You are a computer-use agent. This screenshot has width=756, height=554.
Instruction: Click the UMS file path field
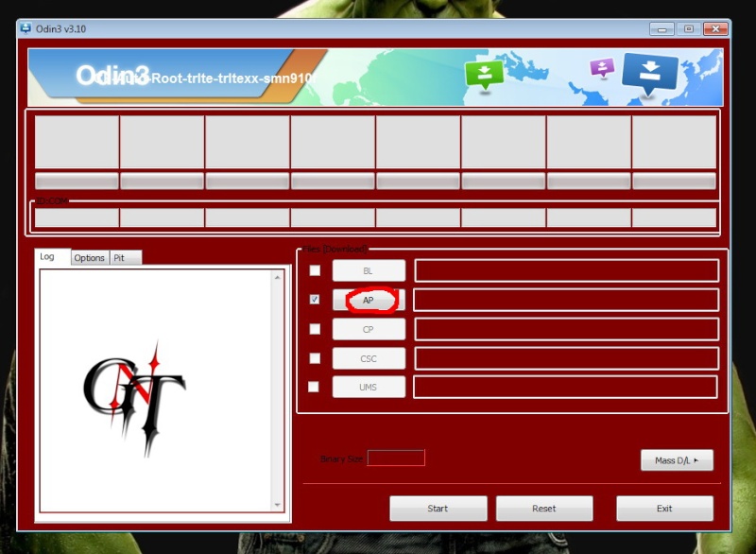[565, 388]
